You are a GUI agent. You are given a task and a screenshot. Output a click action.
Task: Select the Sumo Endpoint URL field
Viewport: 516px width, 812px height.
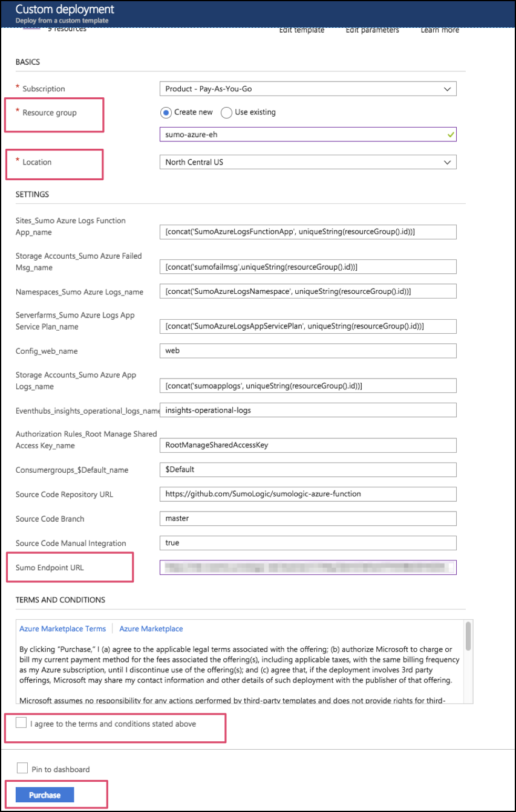pyautogui.click(x=309, y=567)
